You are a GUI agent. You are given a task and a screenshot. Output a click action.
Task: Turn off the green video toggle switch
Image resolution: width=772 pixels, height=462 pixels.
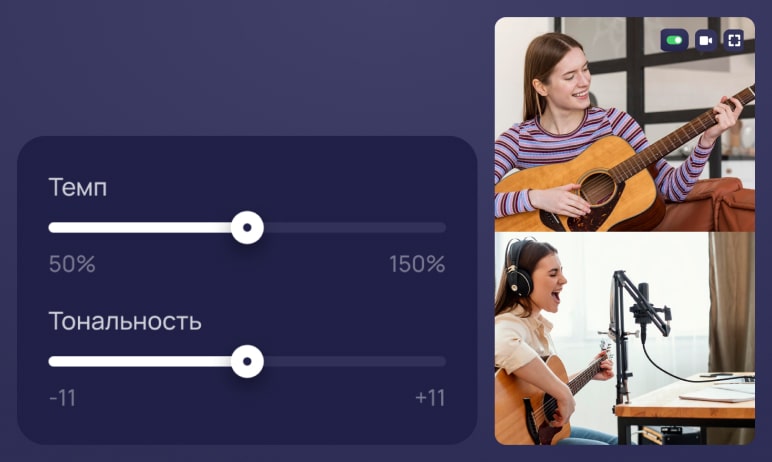(675, 40)
